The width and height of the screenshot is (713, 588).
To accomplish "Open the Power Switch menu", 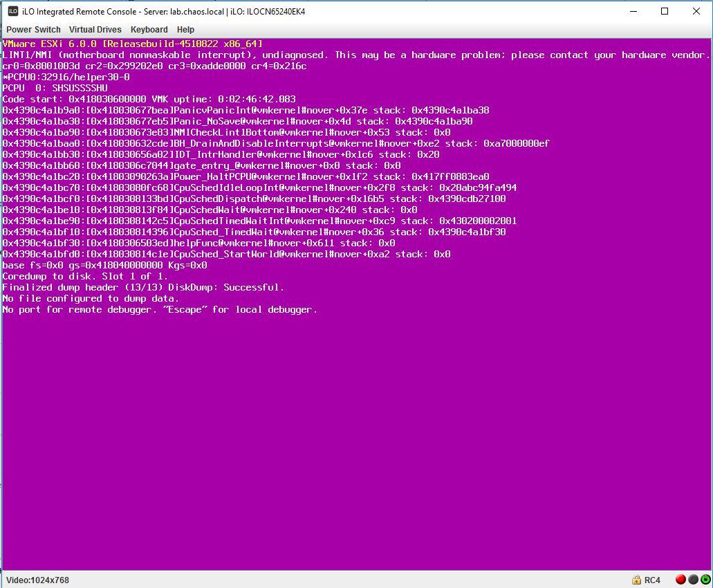I will (33, 30).
